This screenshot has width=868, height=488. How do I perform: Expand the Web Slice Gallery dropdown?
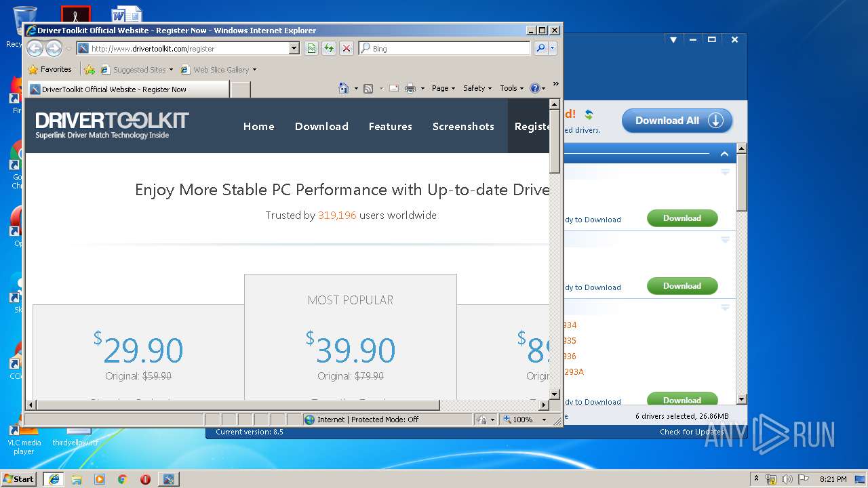[x=254, y=69]
